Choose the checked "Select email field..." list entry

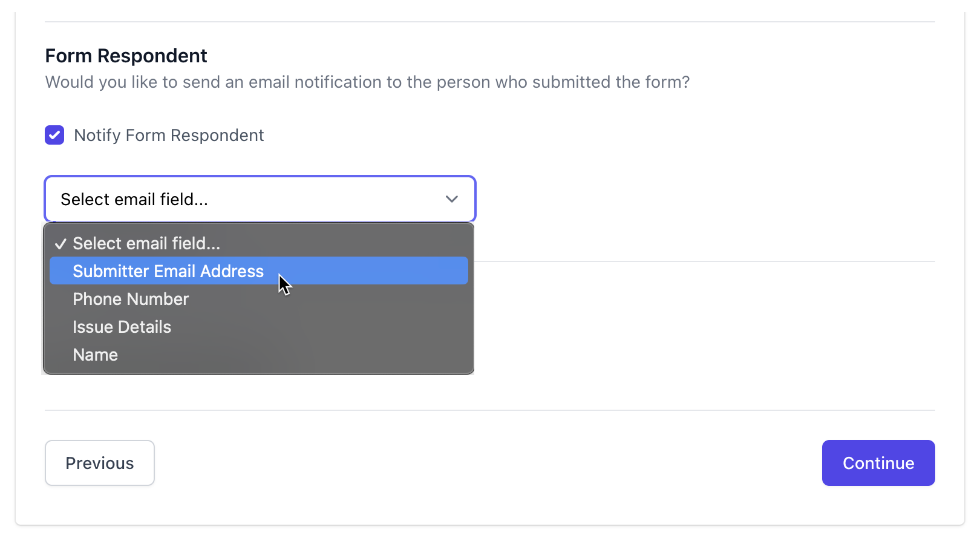point(146,243)
